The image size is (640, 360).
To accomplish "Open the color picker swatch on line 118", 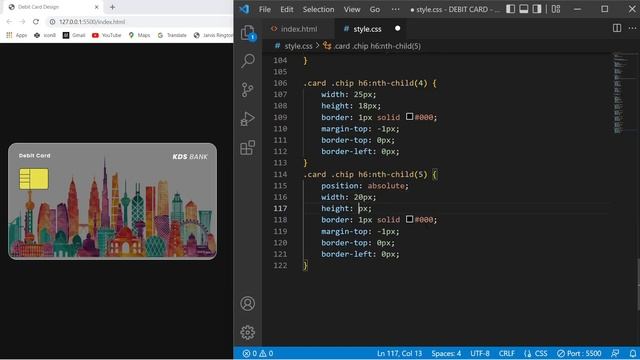I will [409, 219].
